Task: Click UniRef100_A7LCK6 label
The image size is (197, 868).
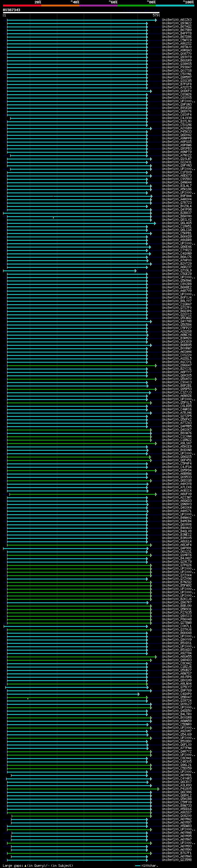Action: pyautogui.click(x=177, y=487)
